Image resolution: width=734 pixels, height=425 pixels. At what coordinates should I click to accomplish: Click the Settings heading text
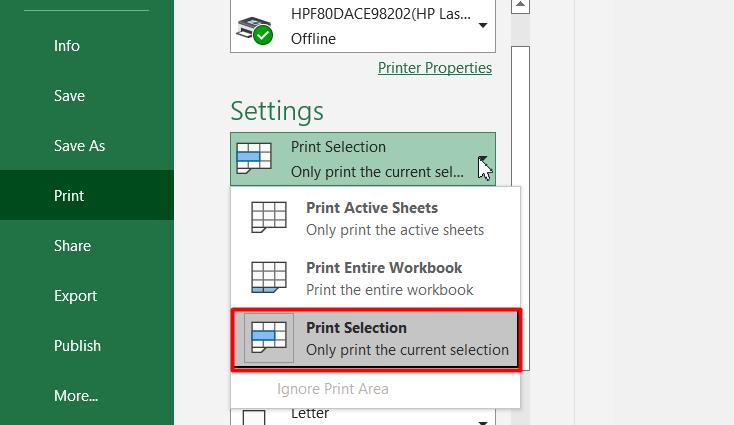[x=277, y=111]
